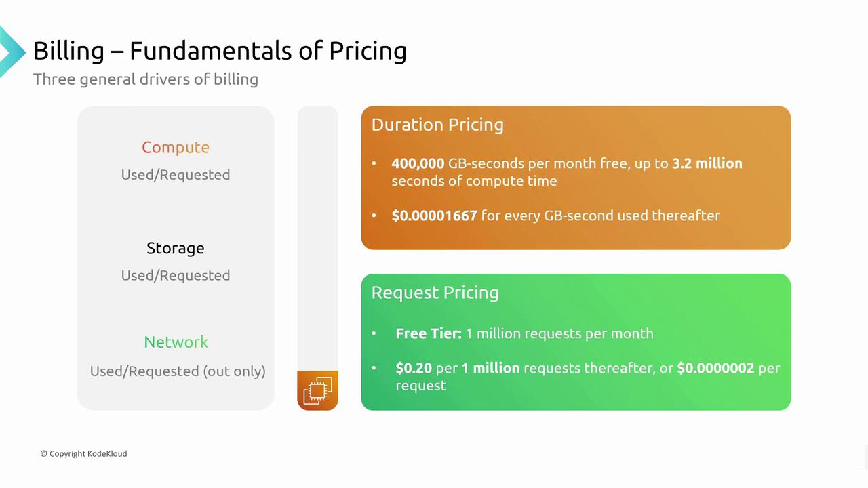868x488 pixels.
Task: Click the Request Pricing heading
Action: click(x=435, y=293)
